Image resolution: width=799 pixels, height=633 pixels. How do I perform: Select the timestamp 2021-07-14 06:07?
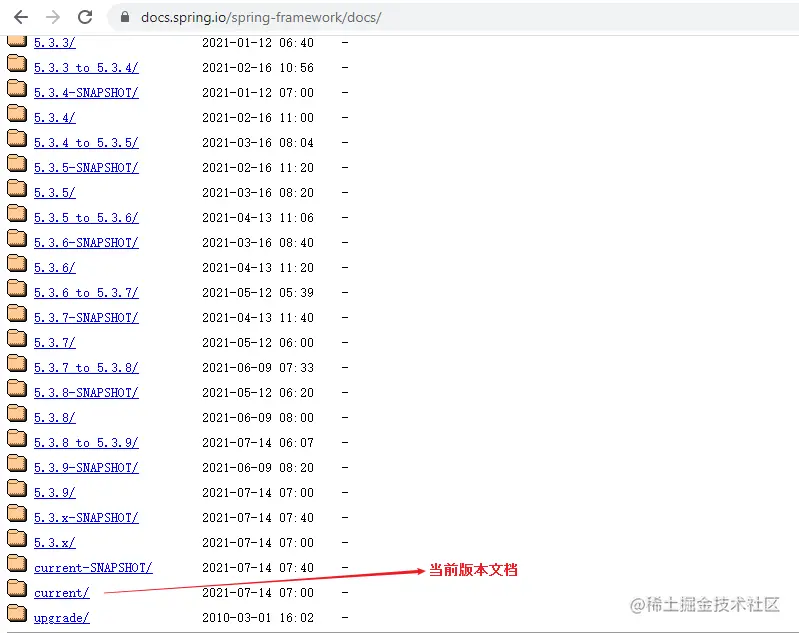point(258,442)
